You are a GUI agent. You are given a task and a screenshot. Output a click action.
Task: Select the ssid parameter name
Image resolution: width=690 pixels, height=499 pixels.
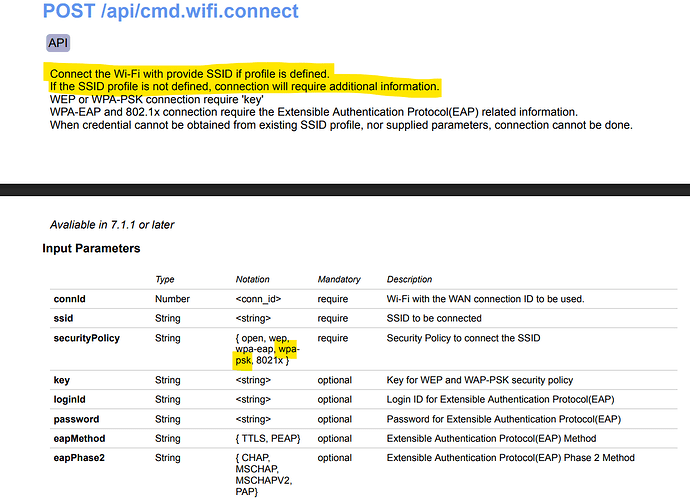62,318
